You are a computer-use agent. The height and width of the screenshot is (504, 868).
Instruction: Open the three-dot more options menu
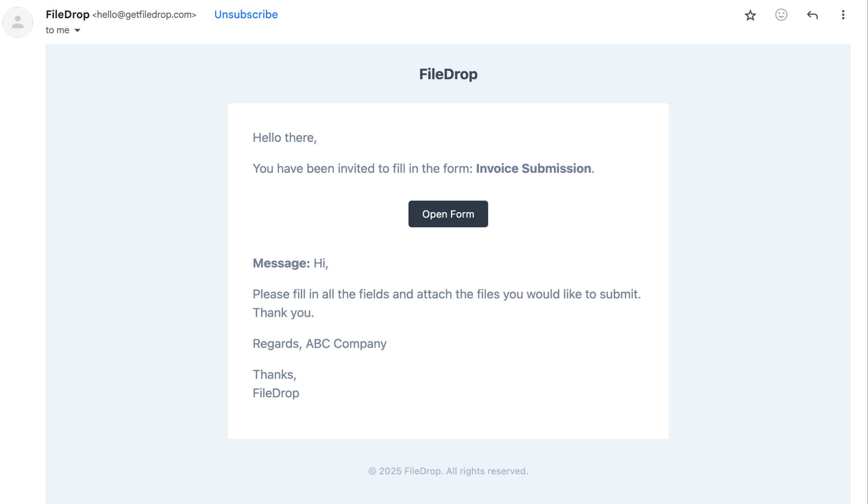pyautogui.click(x=843, y=15)
